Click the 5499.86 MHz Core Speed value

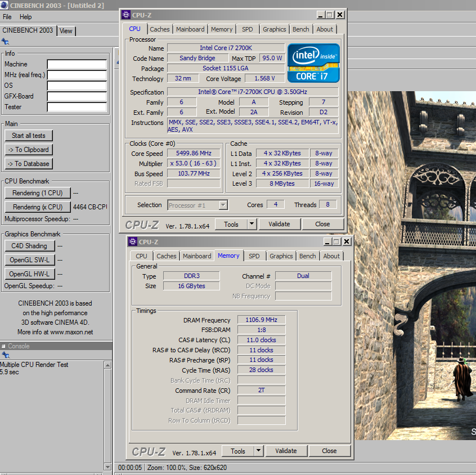tap(194, 154)
